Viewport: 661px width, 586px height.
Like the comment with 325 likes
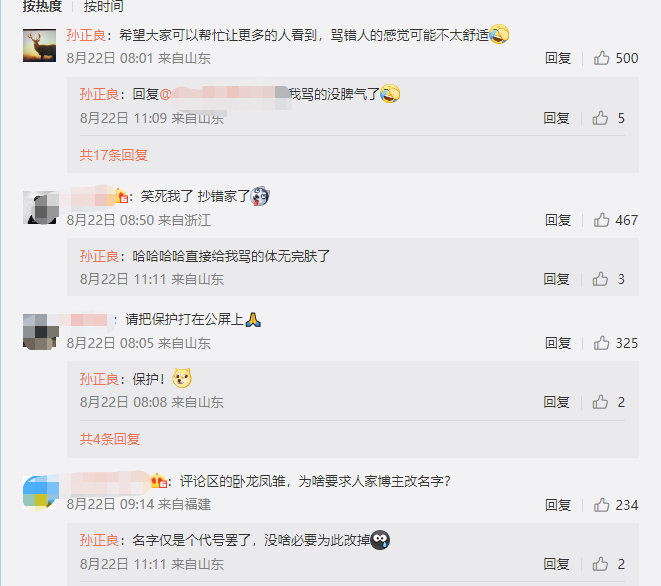(602, 343)
